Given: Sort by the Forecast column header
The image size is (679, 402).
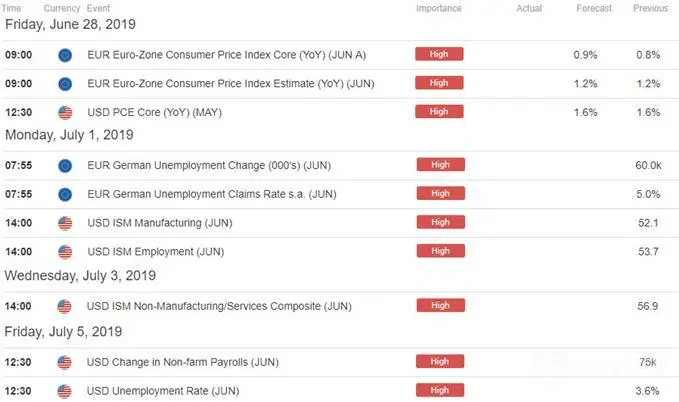Looking at the screenshot, I should 594,8.
